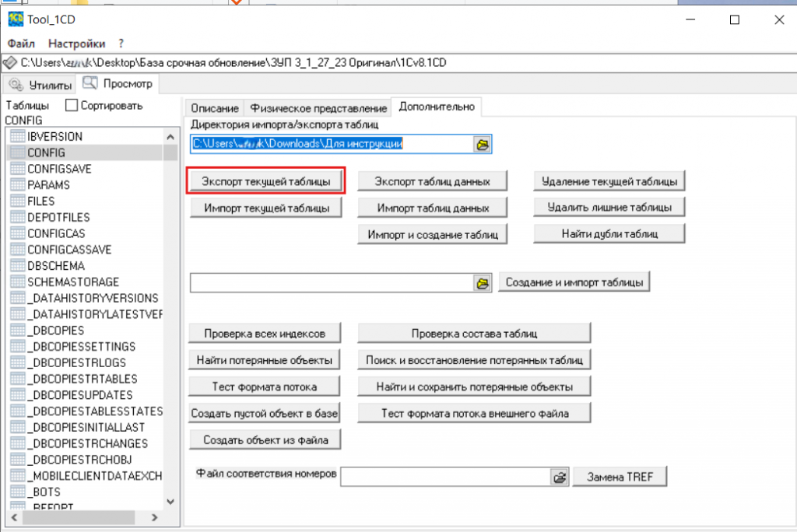Click the Tool_1CD application logo icon
Viewport: 797px width, 532px height.
(x=16, y=19)
